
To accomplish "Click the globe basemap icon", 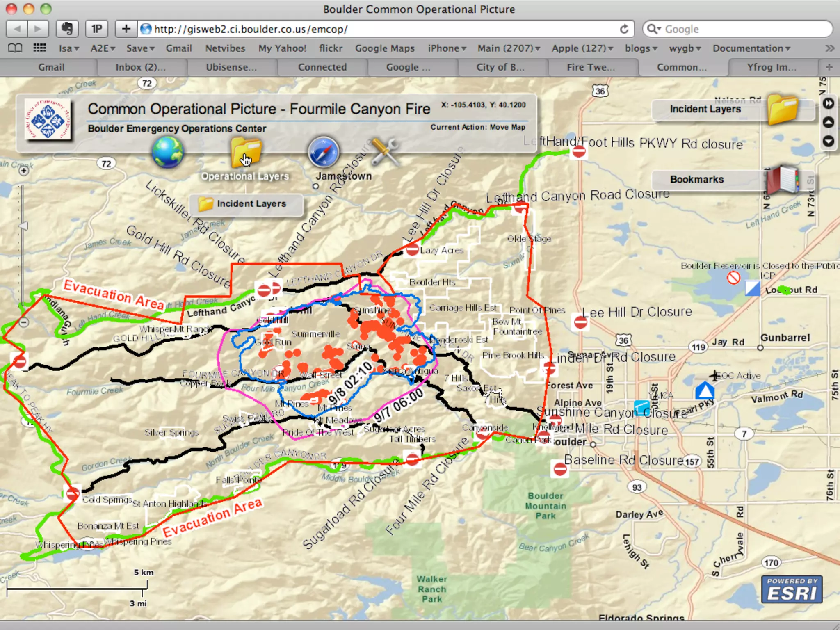I will (x=167, y=152).
